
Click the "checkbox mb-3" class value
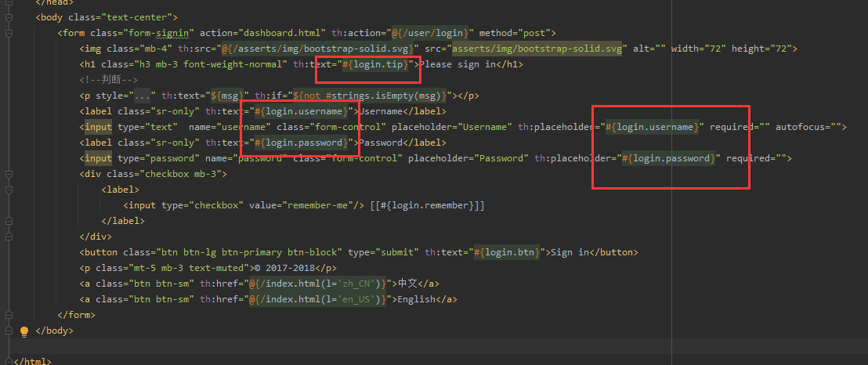(x=180, y=174)
